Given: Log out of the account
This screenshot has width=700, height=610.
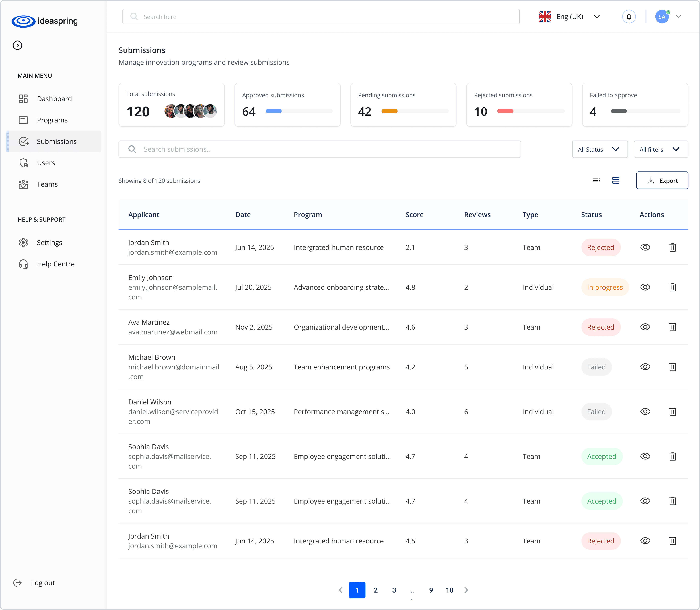Looking at the screenshot, I should pyautogui.click(x=42, y=582).
